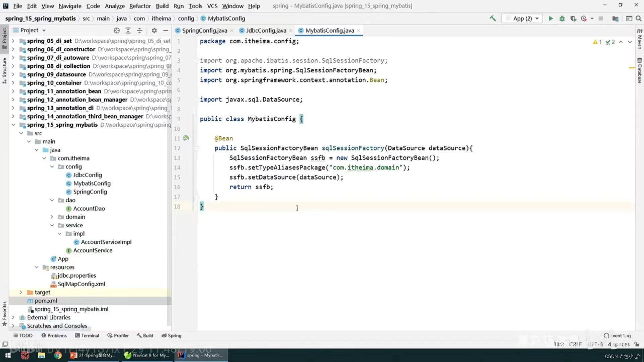Click the warnings indicator in editor
Viewport: 644px width, 362px height.
[597, 42]
